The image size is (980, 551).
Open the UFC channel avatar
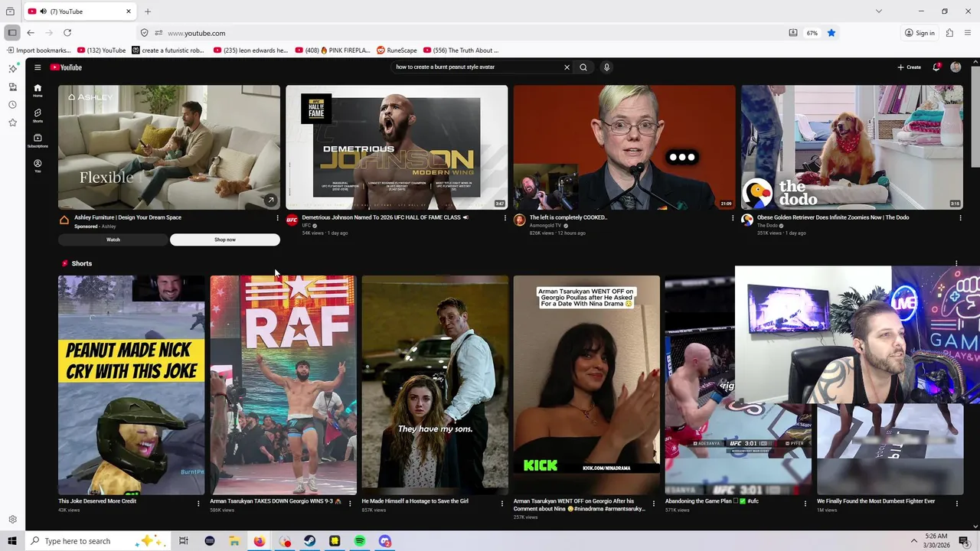point(292,220)
